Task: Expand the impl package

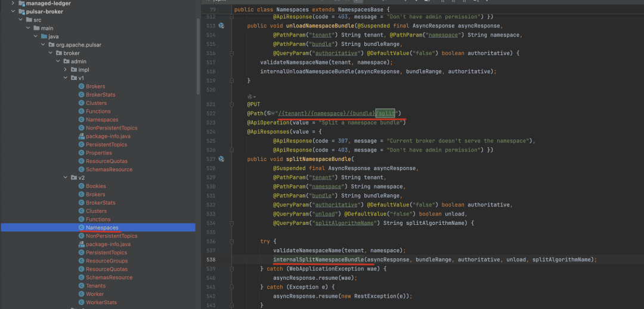Action: (x=66, y=69)
